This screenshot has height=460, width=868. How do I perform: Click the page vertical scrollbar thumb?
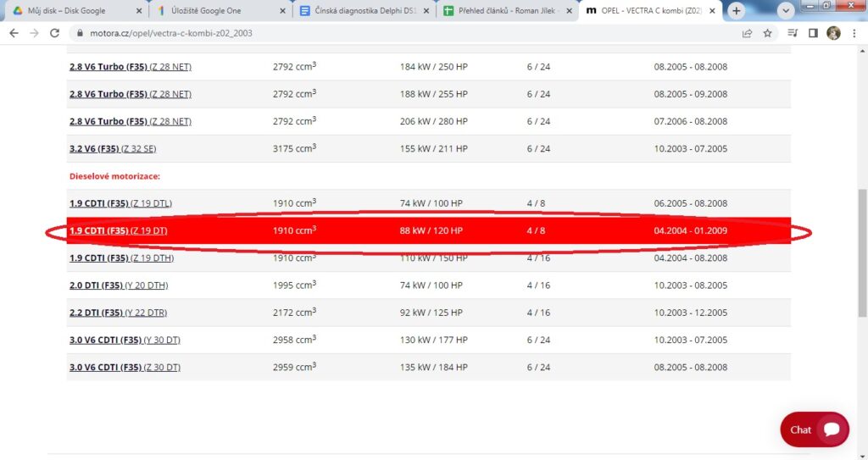point(862,252)
